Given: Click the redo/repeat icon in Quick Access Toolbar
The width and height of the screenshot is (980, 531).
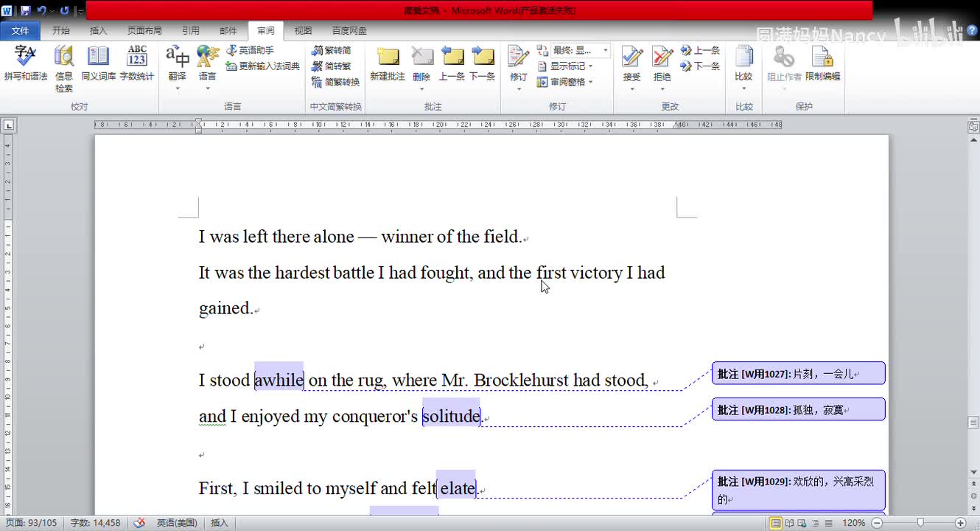Looking at the screenshot, I should pyautogui.click(x=64, y=11).
